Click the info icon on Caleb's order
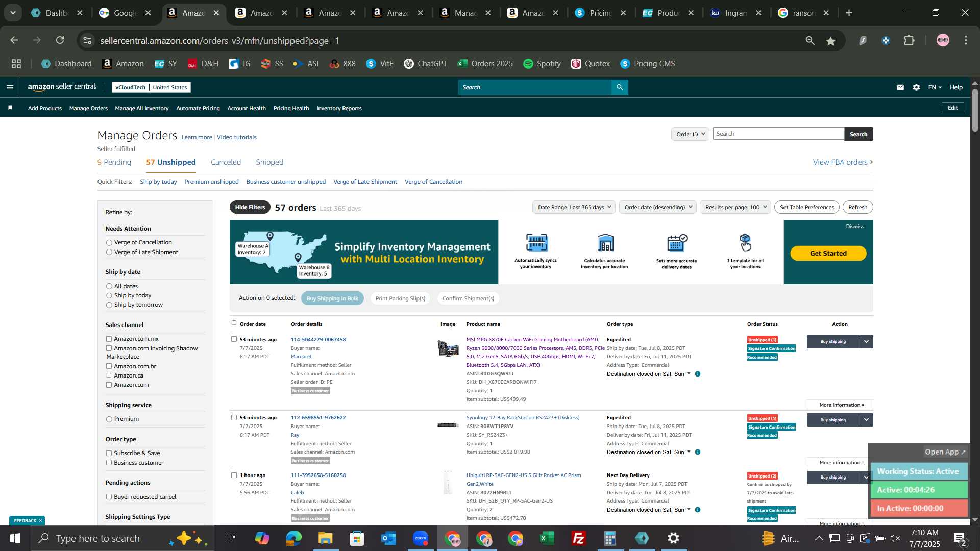The image size is (980, 551). [698, 510]
